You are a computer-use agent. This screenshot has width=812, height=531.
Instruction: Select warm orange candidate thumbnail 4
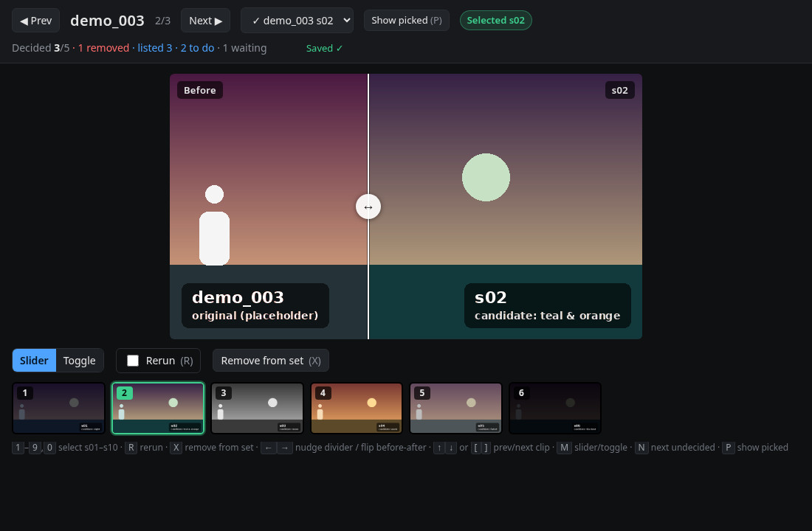tap(357, 408)
